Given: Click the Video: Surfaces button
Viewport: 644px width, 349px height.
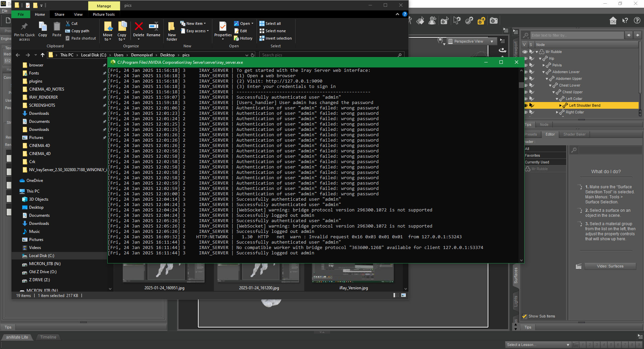Looking at the screenshot, I should coord(610,266).
